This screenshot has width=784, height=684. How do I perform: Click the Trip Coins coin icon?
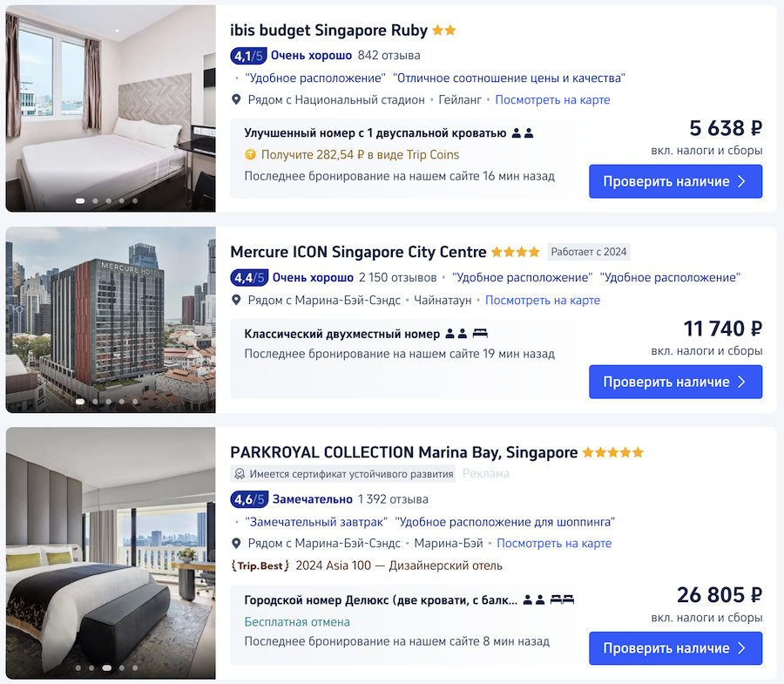250,155
